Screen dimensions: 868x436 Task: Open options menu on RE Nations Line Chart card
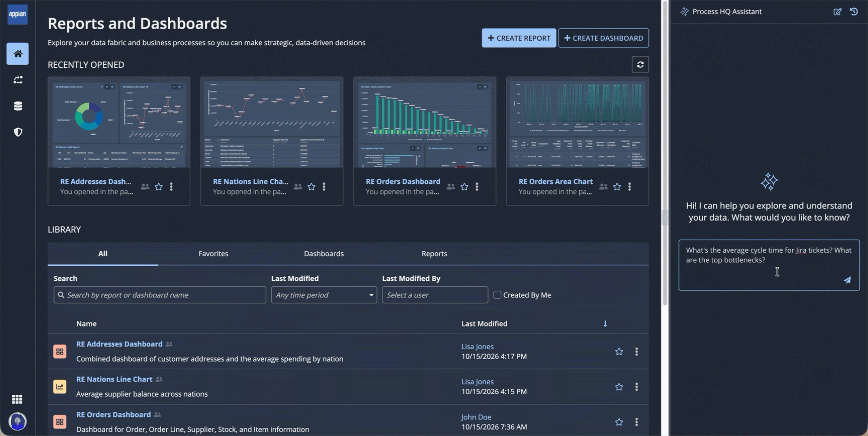click(324, 186)
